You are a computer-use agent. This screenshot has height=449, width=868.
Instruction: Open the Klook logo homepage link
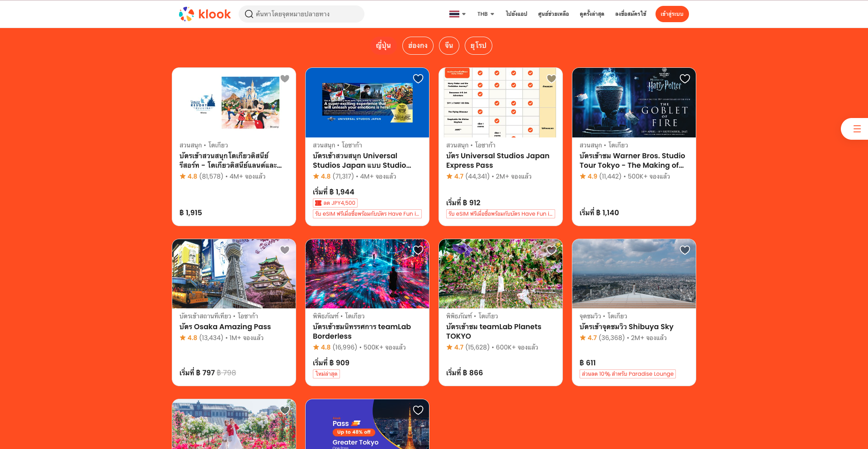[x=205, y=14]
